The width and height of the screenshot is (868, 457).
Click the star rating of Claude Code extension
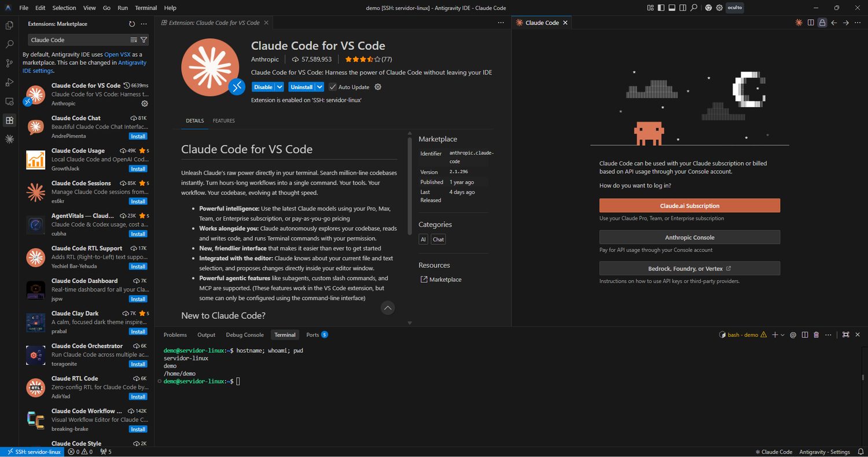[x=363, y=59]
